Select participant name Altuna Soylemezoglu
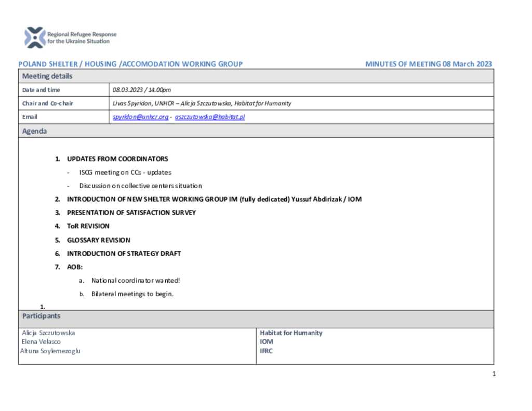 click(x=50, y=351)
